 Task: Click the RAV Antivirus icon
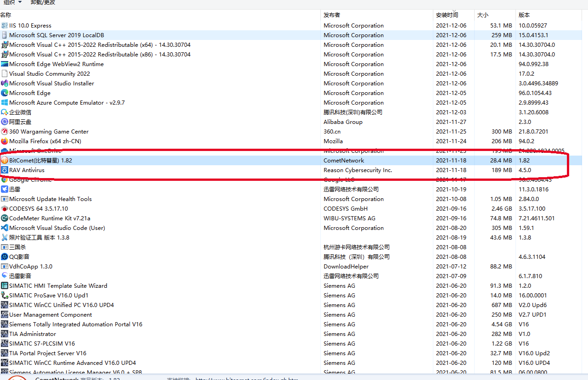[x=5, y=170]
